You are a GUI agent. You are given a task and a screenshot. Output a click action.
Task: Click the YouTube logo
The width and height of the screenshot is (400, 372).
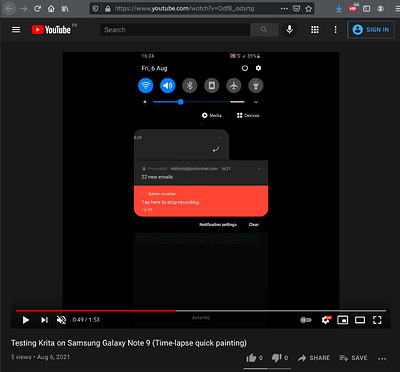pyautogui.click(x=51, y=30)
